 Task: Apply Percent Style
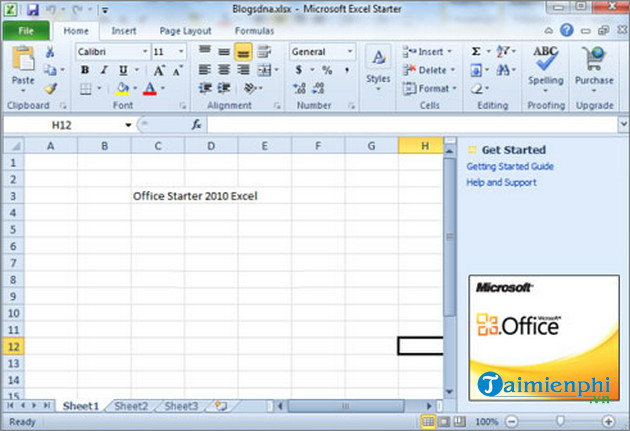[327, 70]
